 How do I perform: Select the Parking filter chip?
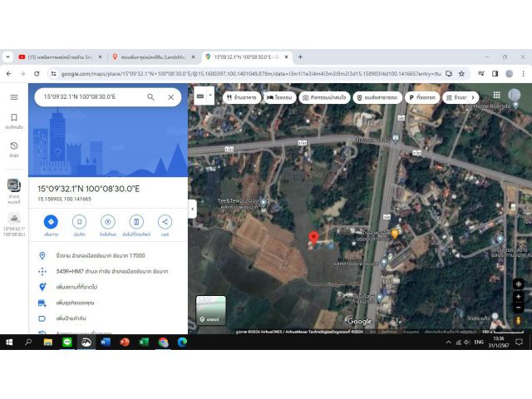coord(422,97)
